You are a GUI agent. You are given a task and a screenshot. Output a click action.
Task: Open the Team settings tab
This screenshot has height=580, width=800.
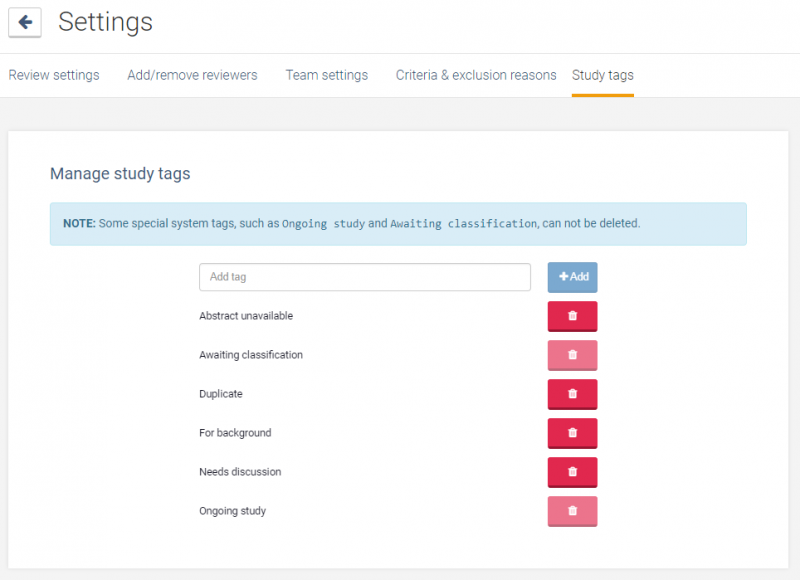(327, 75)
